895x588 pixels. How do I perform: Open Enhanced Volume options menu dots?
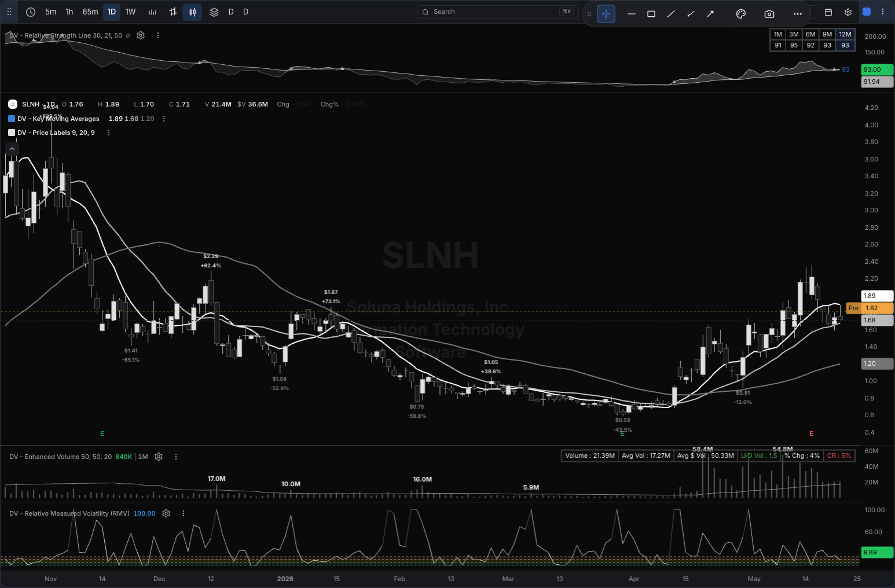176,457
